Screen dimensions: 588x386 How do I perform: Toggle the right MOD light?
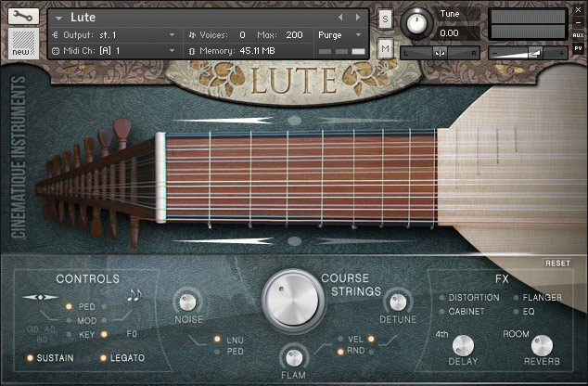[104, 320]
